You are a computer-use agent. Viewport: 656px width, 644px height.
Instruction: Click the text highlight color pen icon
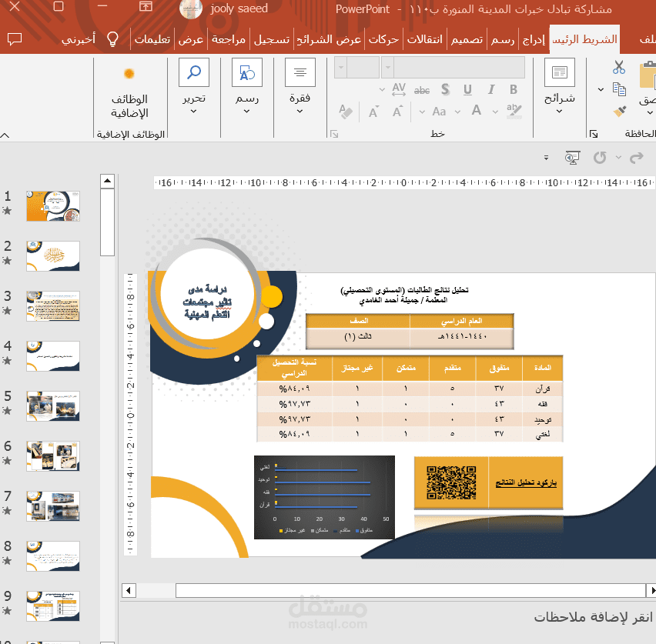(x=514, y=112)
